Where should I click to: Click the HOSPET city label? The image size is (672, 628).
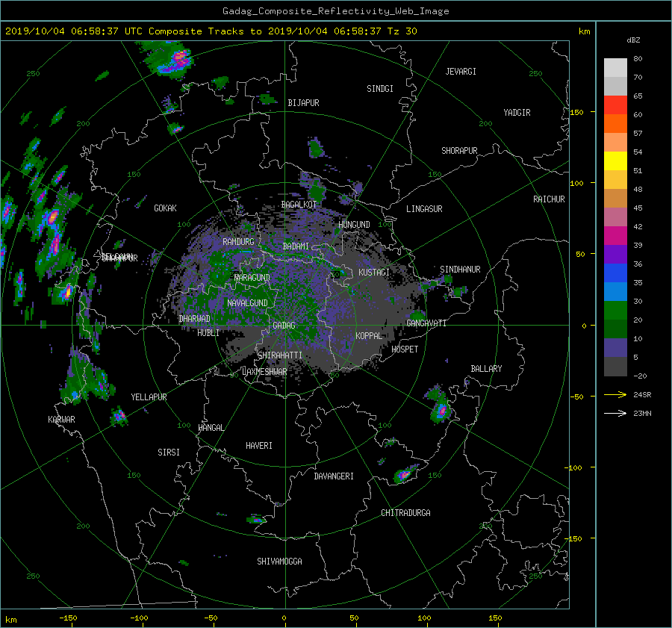pyautogui.click(x=405, y=349)
